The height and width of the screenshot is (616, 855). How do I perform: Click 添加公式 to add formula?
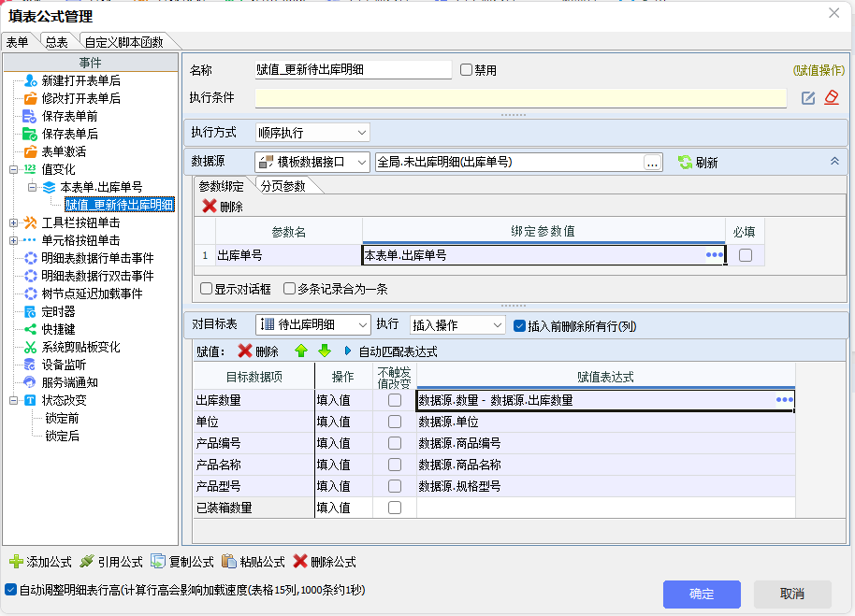(41, 562)
